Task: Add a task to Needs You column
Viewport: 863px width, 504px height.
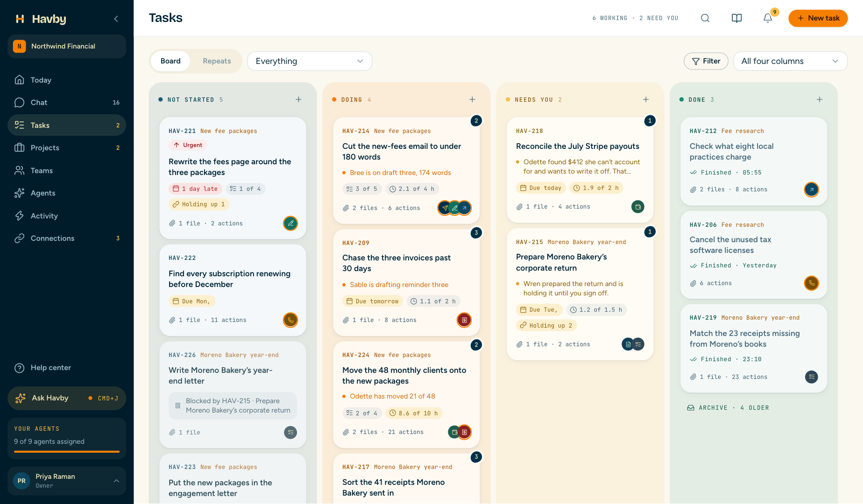Action: (646, 99)
